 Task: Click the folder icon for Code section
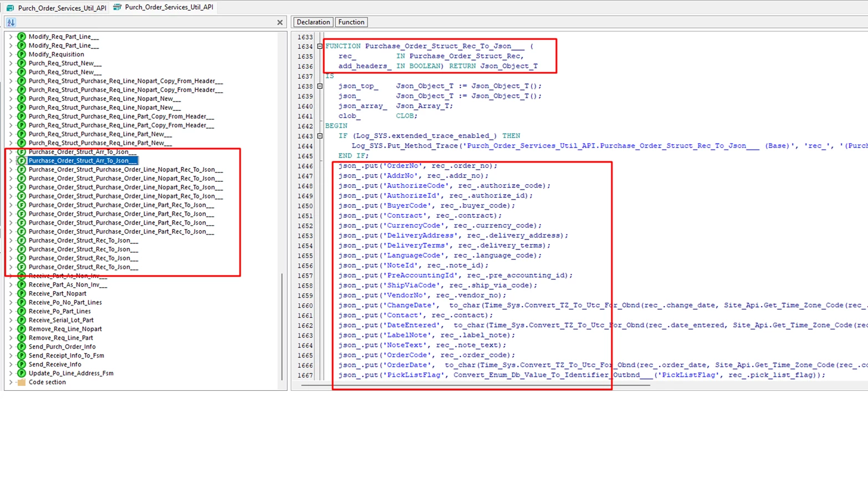[22, 382]
